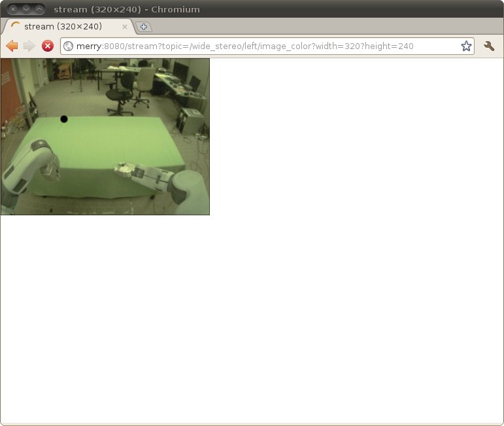Viewport: 504px width, 426px height.
Task: Stop loading the page with the red X
Action: coord(48,46)
